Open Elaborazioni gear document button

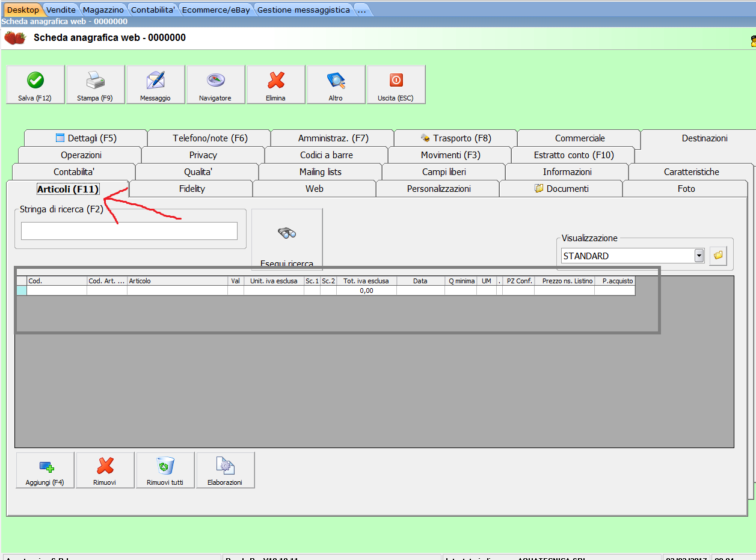pyautogui.click(x=226, y=470)
